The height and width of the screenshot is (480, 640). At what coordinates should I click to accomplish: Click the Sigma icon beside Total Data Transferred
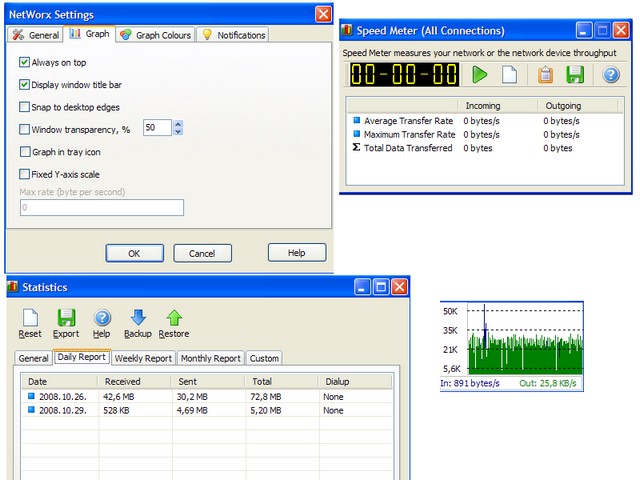[356, 147]
